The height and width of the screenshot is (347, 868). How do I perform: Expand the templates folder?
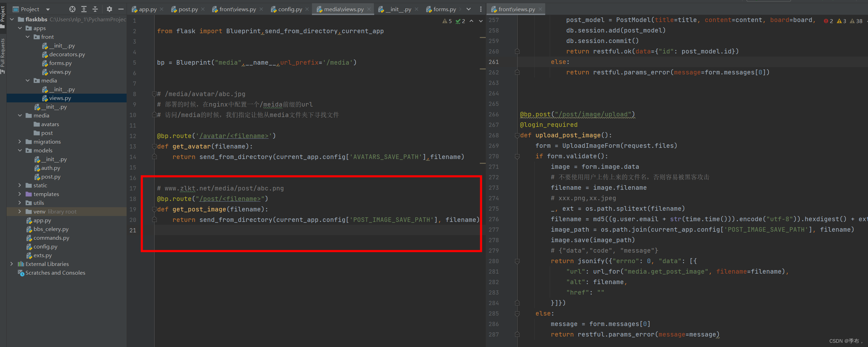pyautogui.click(x=20, y=194)
